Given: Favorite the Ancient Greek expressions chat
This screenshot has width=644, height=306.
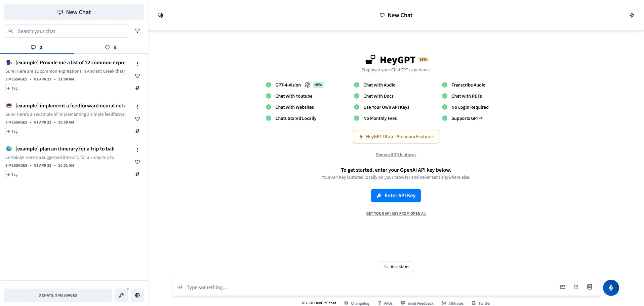Looking at the screenshot, I should (137, 76).
